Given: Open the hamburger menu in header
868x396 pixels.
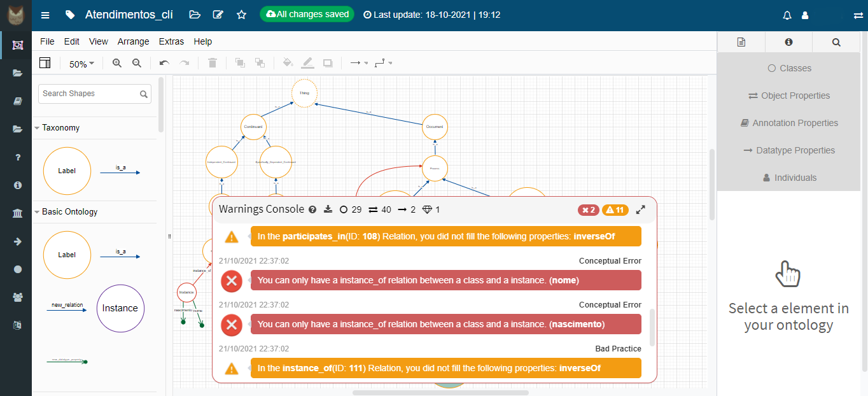Looking at the screenshot, I should pyautogui.click(x=45, y=15).
